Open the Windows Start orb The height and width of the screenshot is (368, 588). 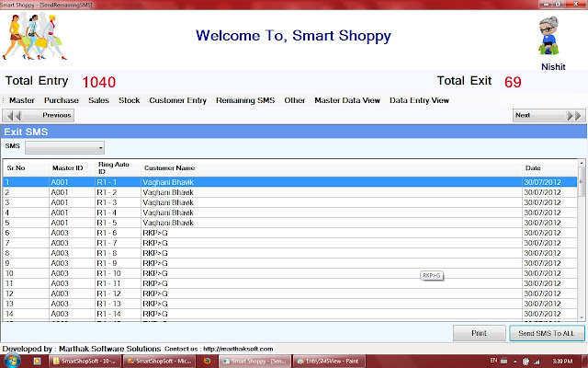tap(12, 361)
